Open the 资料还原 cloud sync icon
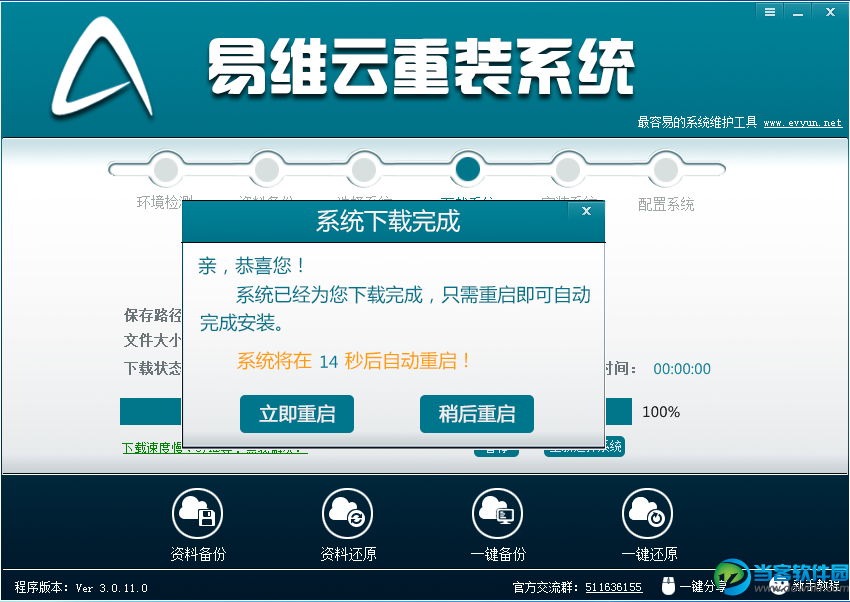Viewport: 850px width, 602px height. [x=347, y=514]
